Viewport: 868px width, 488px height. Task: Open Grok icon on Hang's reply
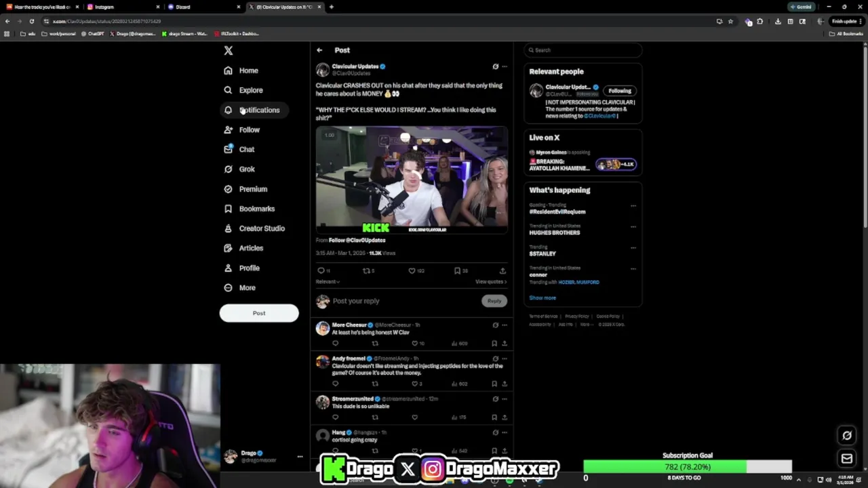coord(495,432)
